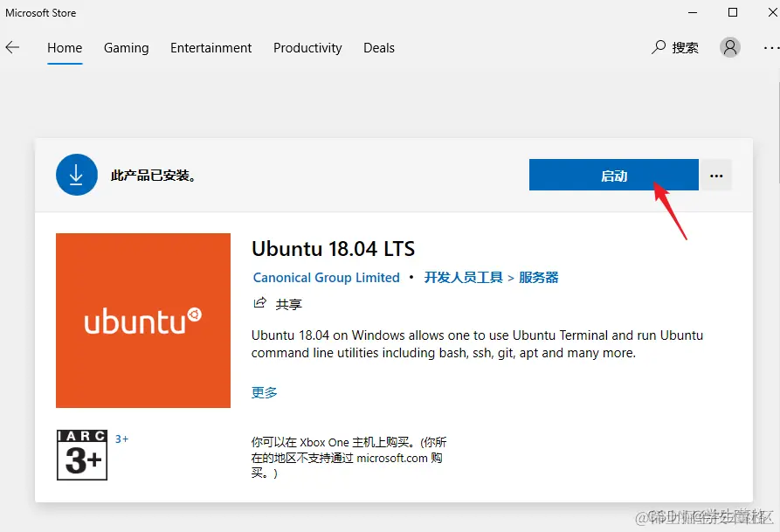
Task: Maximize the Microsoft Store window
Action: coord(733,12)
